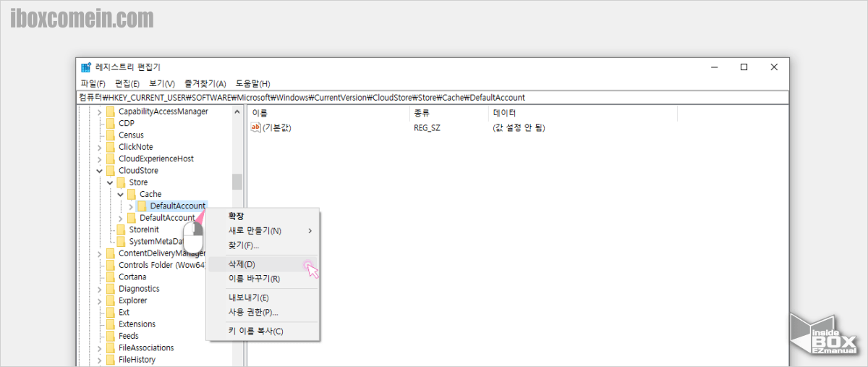Screen dimensions: 868x367
Task: Choose 키 이름 복사(C) in the context menu
Action: 263,331
